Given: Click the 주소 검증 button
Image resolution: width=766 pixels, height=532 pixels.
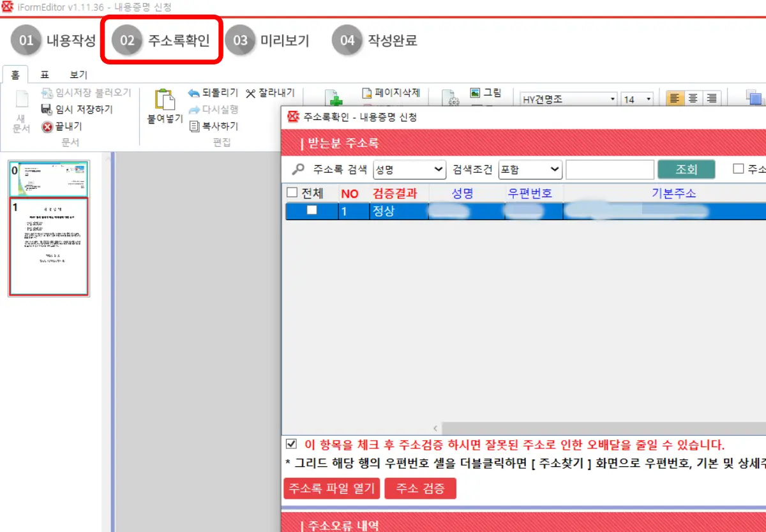Looking at the screenshot, I should (420, 488).
